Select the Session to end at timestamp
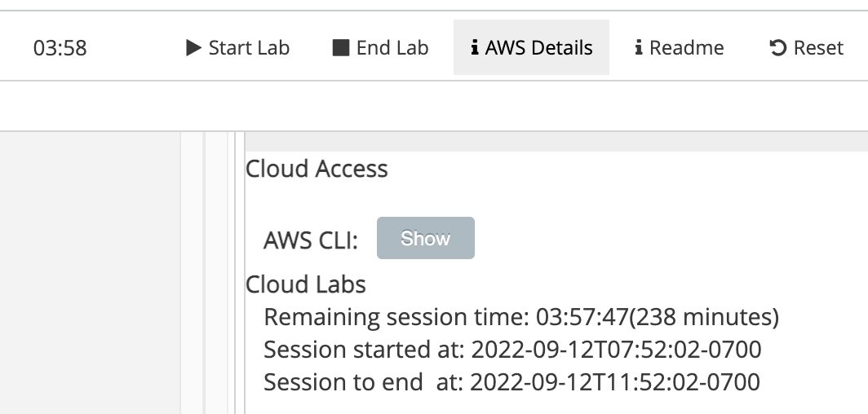Image resolution: width=868 pixels, height=414 pixels. point(615,381)
